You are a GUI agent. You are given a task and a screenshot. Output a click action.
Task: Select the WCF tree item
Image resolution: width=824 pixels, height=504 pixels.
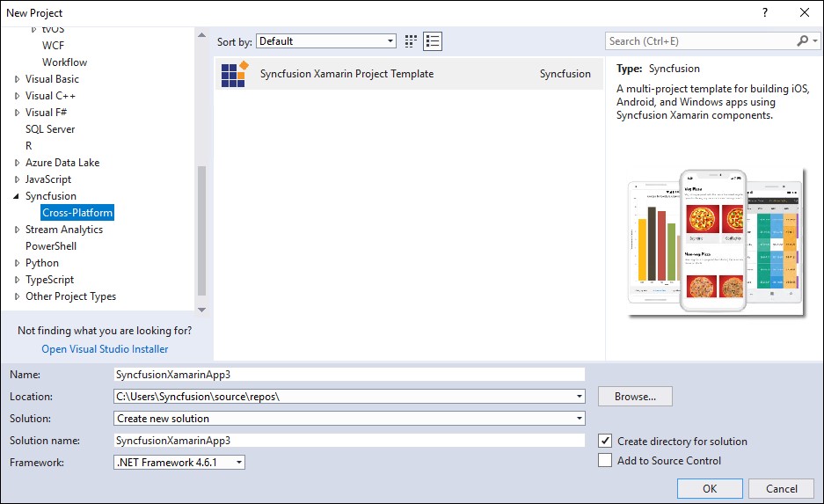coord(53,46)
